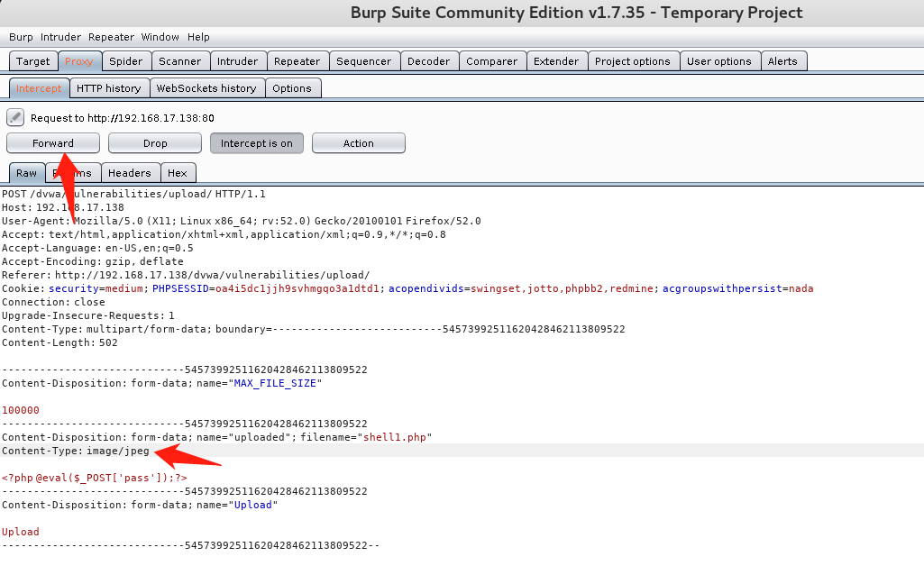Click the Accept-Language header line
Image resolution: width=924 pixels, height=584 pixels.
(98, 248)
